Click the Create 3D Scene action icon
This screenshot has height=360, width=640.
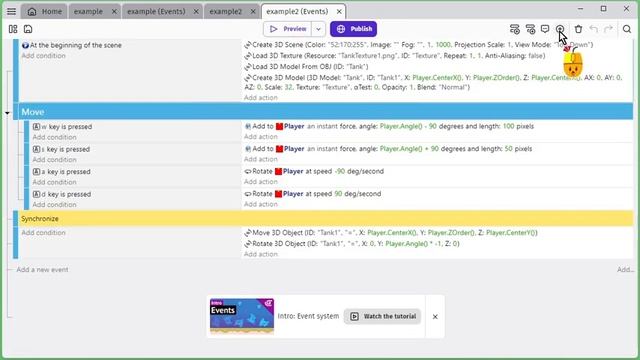tap(248, 45)
